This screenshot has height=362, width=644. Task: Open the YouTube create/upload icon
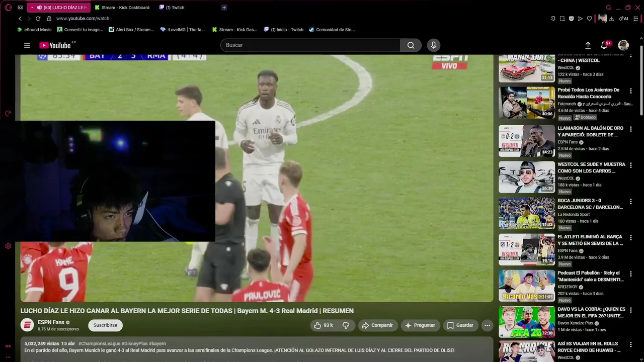pos(588,45)
